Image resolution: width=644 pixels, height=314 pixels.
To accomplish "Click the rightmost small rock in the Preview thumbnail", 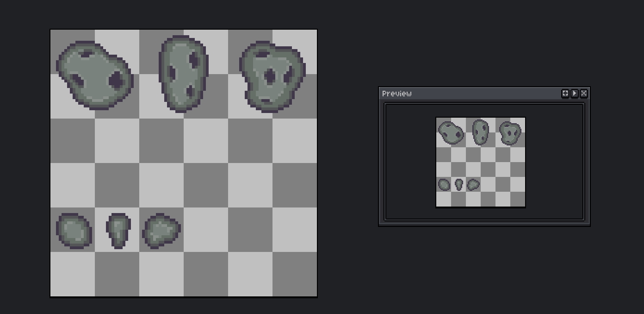I will (x=473, y=185).
